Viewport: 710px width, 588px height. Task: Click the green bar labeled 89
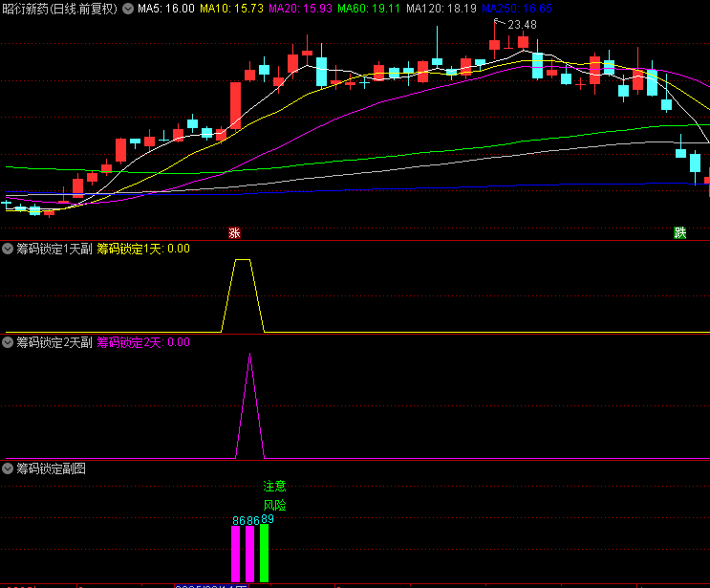click(x=264, y=554)
